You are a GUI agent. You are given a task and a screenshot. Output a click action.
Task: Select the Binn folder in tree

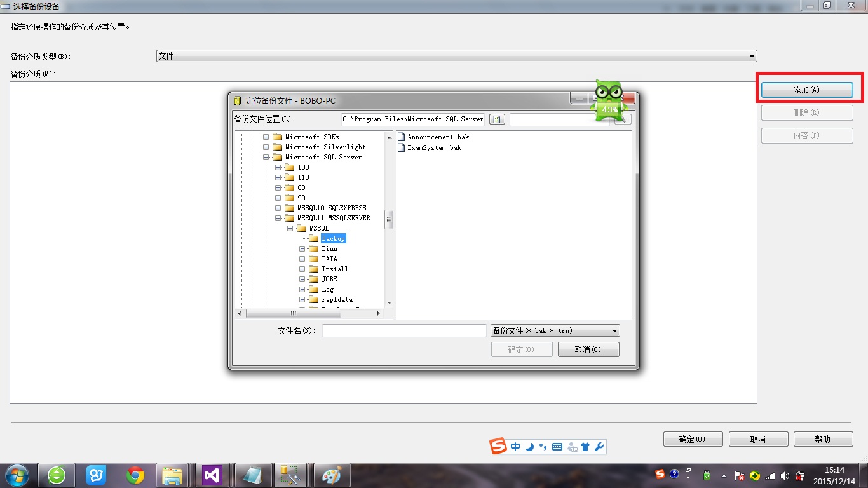coord(329,248)
